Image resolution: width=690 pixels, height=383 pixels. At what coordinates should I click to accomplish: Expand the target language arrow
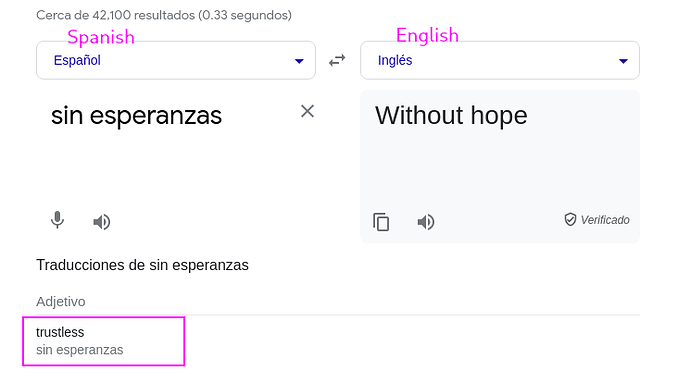tap(623, 61)
